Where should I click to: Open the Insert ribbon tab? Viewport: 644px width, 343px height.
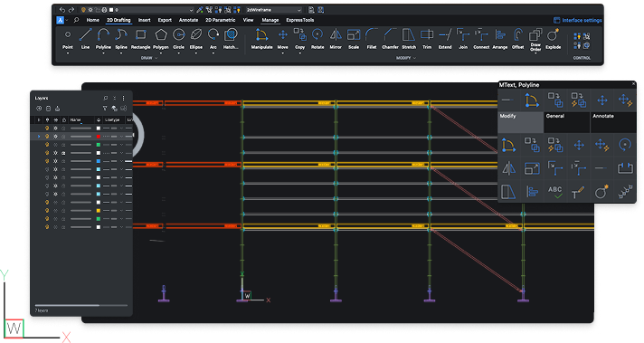(144, 20)
